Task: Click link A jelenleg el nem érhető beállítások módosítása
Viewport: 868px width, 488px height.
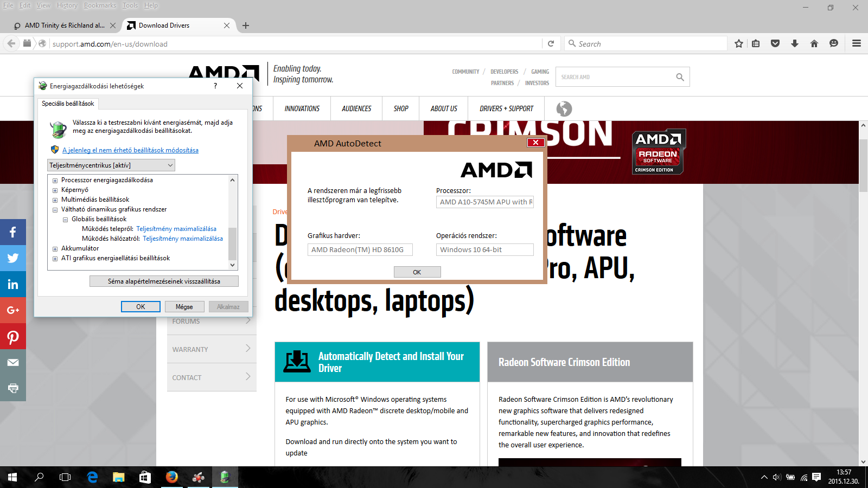Action: 130,150
